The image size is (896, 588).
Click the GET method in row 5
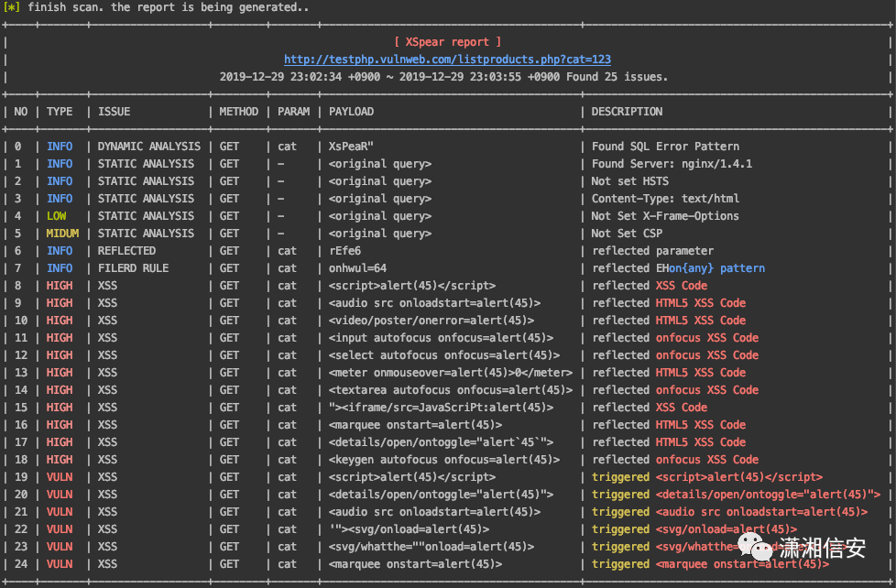tap(229, 234)
